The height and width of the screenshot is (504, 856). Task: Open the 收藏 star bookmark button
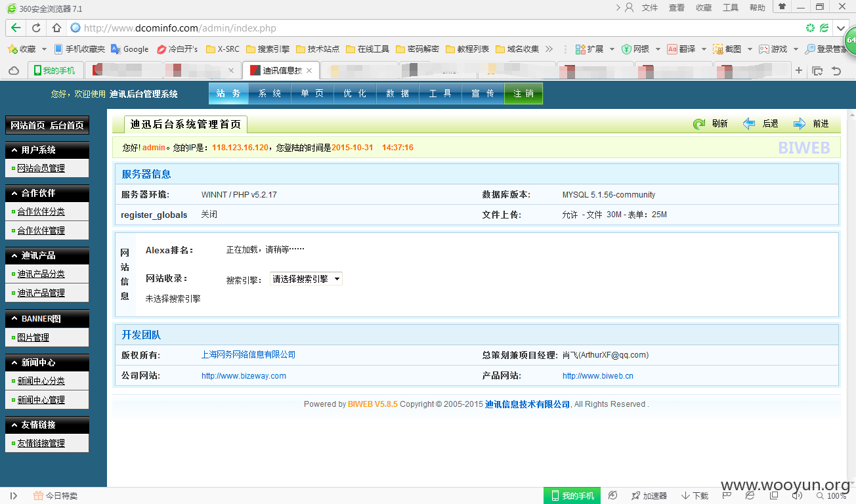22,49
